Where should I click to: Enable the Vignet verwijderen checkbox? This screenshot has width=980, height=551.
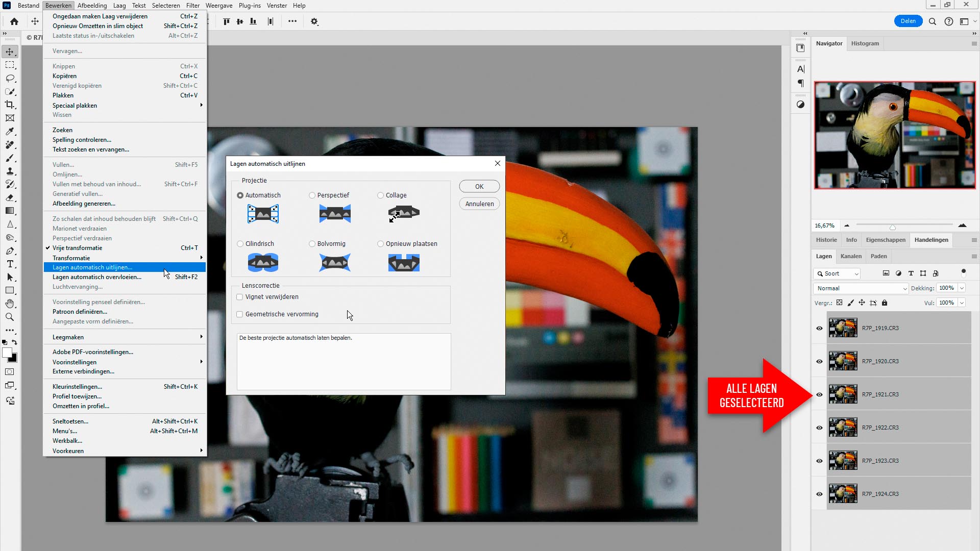coord(240,297)
